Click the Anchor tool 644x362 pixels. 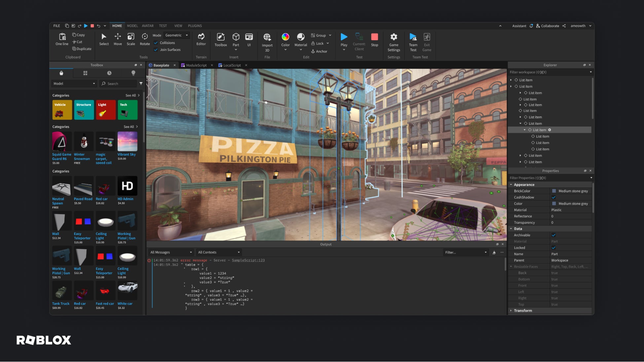319,51
